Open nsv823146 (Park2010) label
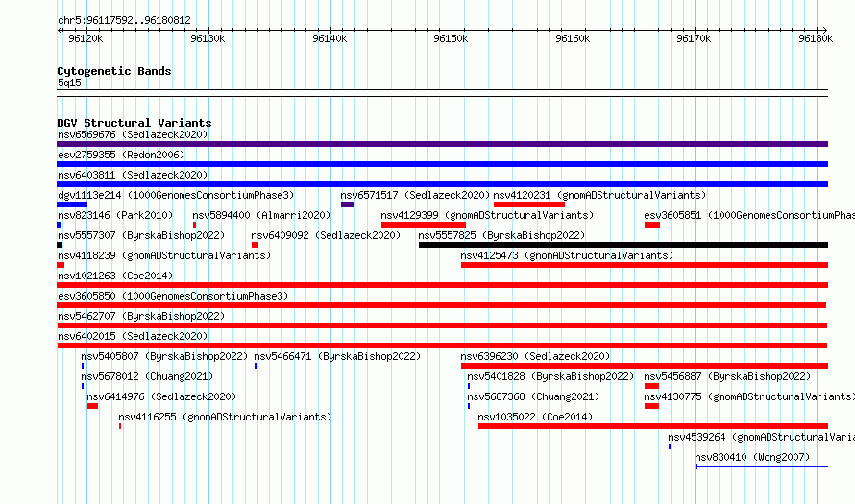The width and height of the screenshot is (855, 504). coord(115,215)
